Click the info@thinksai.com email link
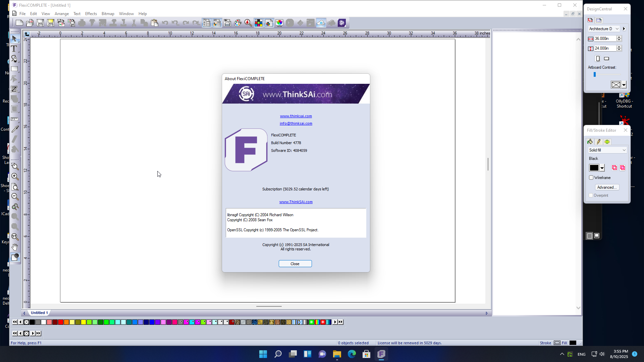 [296, 123]
